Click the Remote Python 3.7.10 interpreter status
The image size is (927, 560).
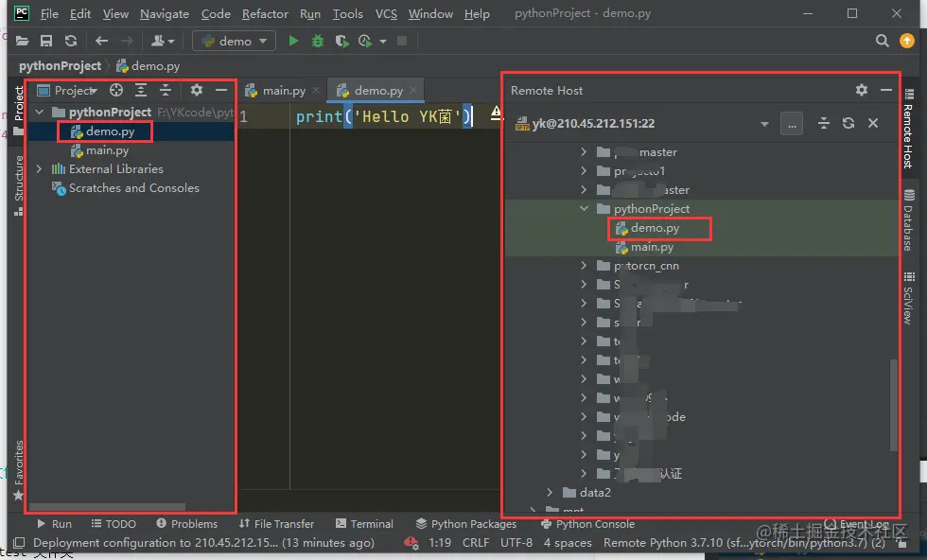coord(743,543)
